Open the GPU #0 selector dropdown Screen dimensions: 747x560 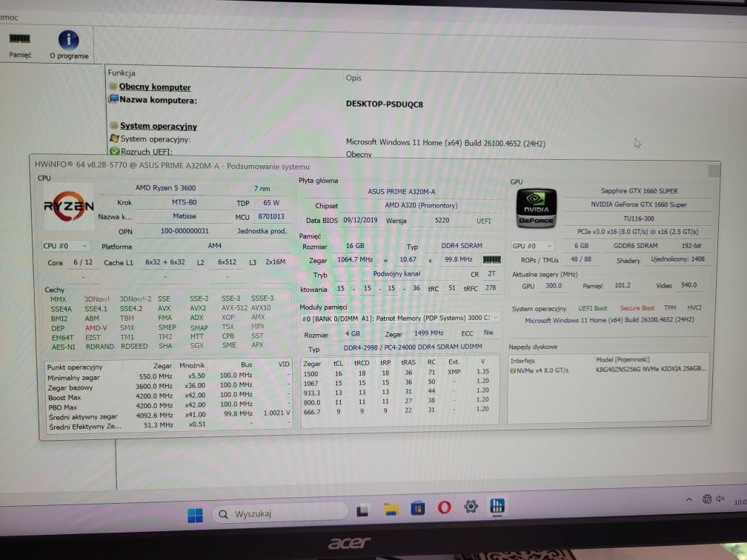click(532, 246)
